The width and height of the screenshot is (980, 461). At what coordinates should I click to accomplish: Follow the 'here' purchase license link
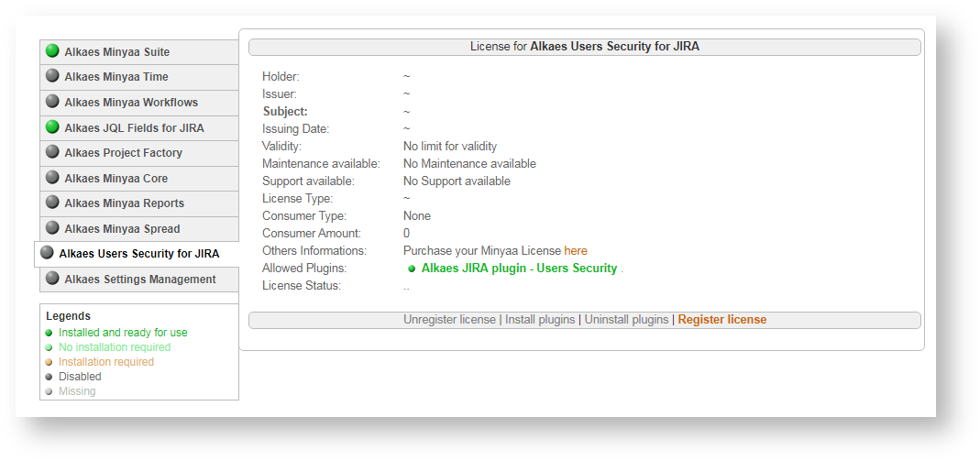coord(576,250)
